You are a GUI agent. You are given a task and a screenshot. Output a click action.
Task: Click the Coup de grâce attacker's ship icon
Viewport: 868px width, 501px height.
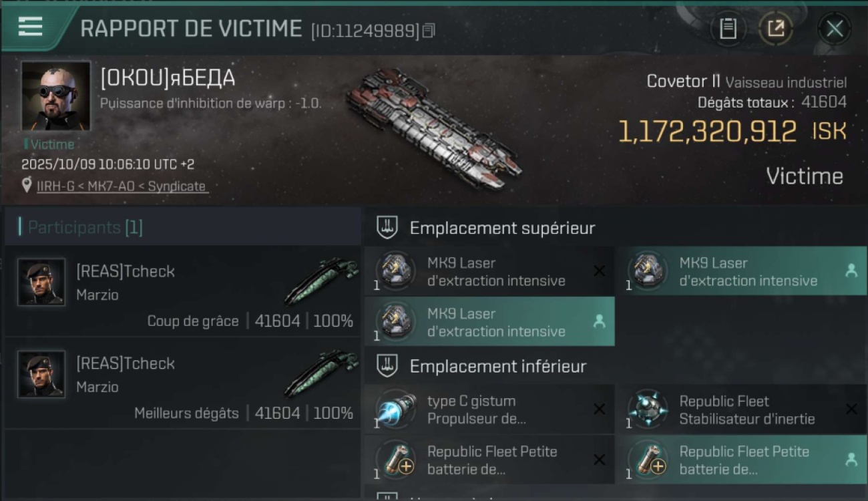pyautogui.click(x=321, y=281)
